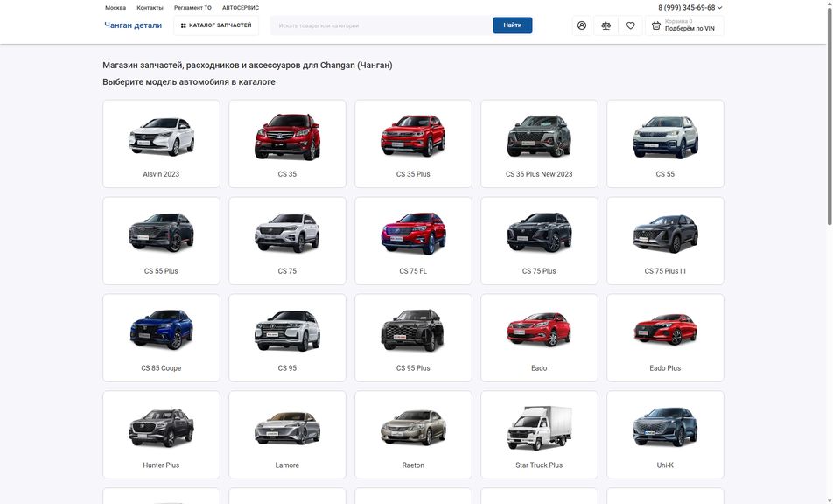Open the Каталог запчастей menu
Viewport: 833px width, 504px height.
[x=216, y=25]
